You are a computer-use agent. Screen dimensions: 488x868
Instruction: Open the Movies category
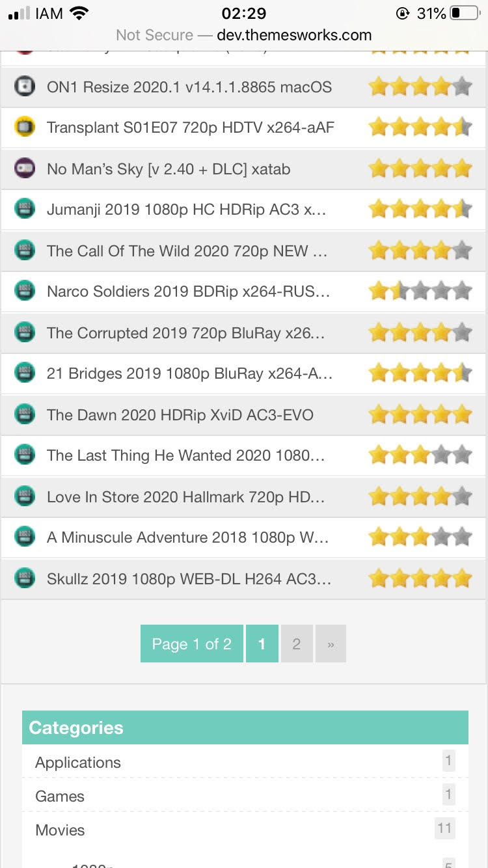tap(60, 830)
